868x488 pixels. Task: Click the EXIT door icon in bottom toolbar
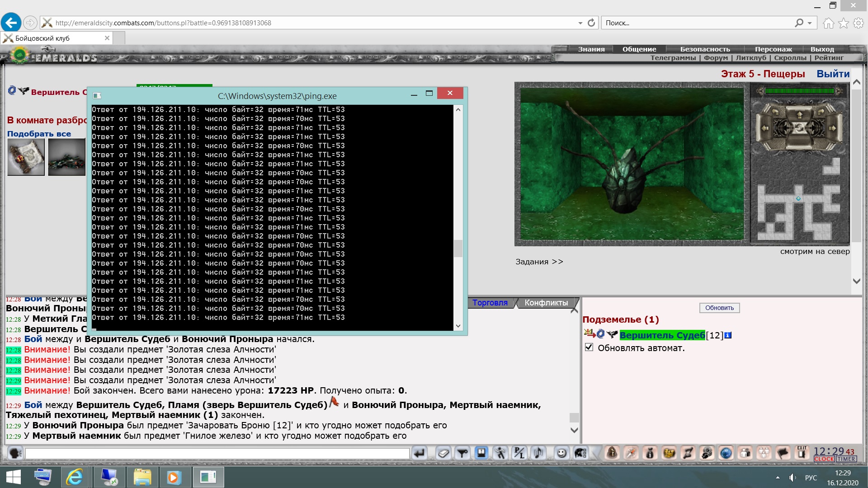(802, 453)
